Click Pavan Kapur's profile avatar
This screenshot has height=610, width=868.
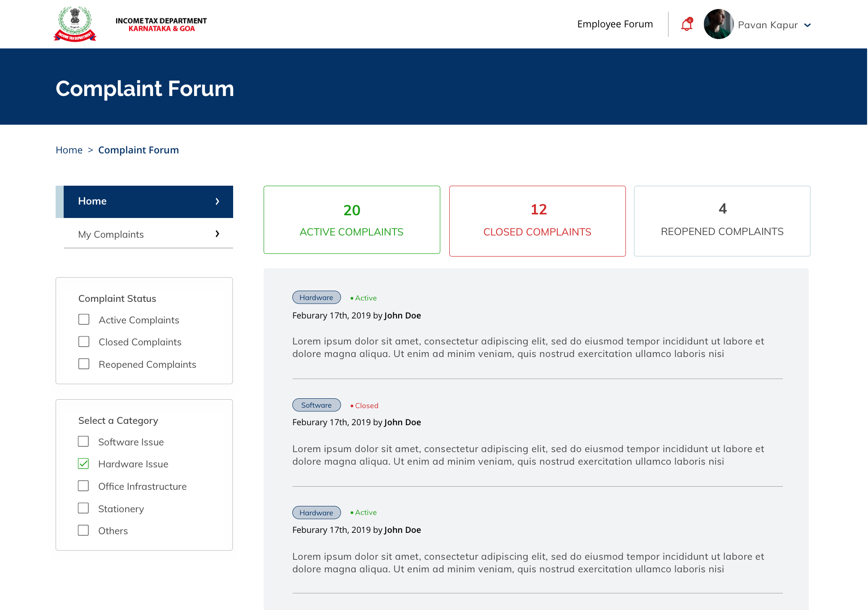pos(718,24)
